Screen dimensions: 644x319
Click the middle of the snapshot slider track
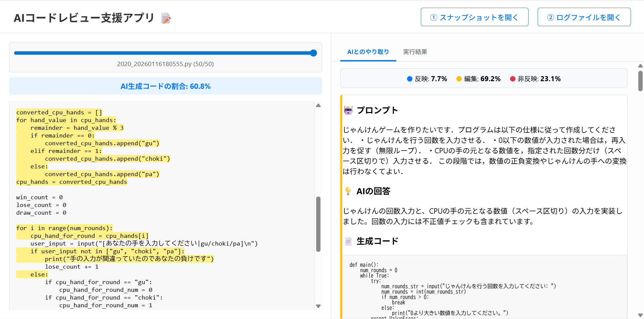164,53
